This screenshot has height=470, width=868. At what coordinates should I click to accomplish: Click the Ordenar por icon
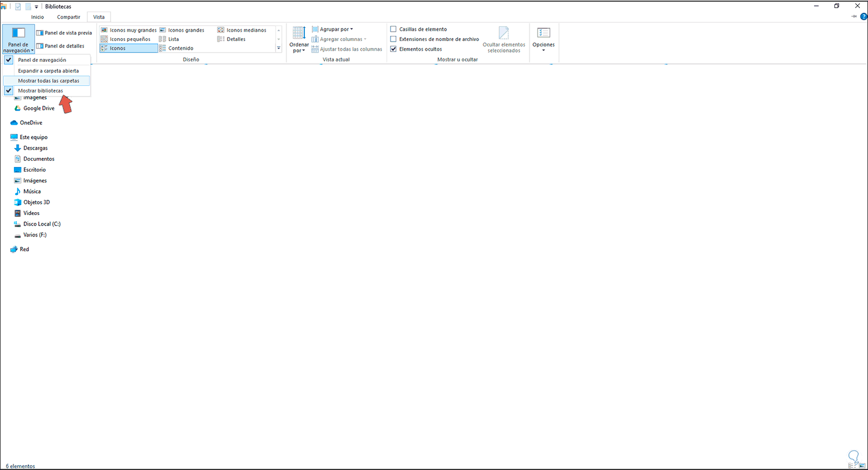click(299, 34)
